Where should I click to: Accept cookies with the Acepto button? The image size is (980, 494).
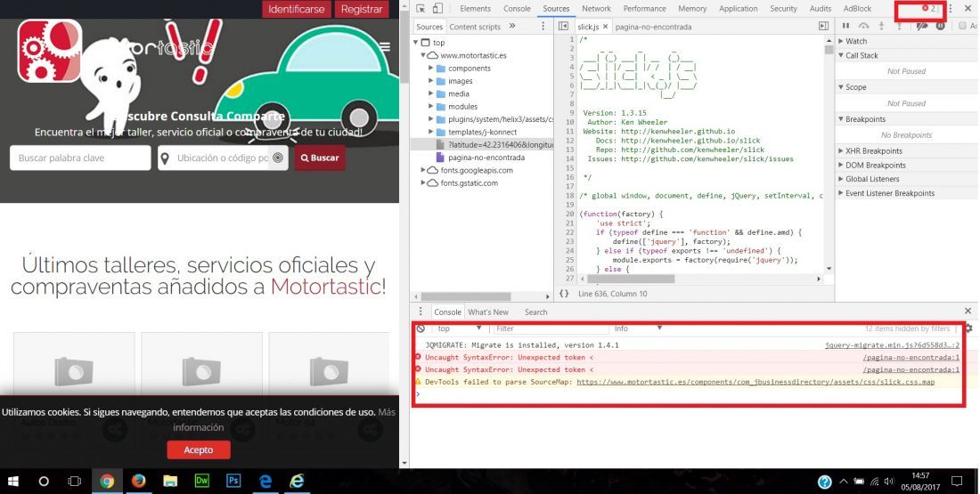click(x=199, y=449)
